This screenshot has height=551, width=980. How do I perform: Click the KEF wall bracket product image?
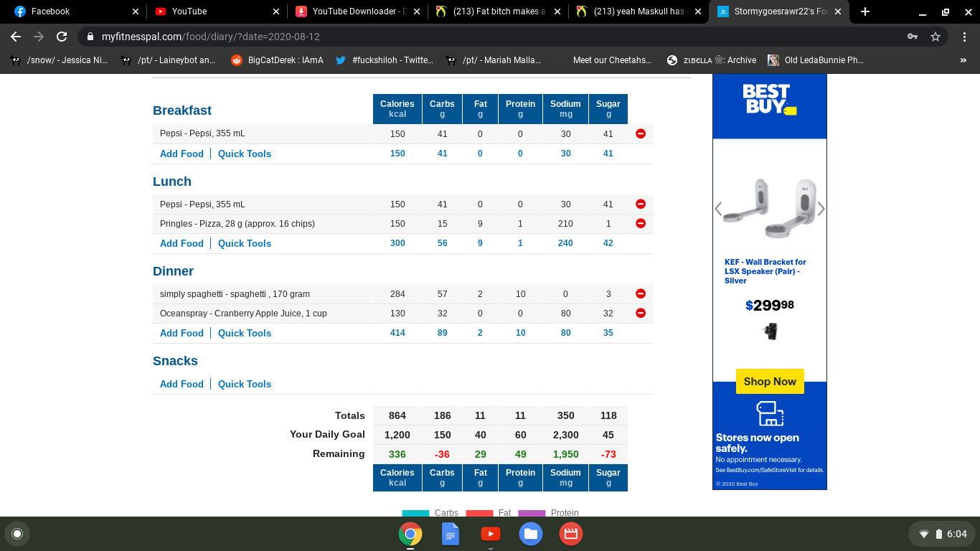tap(770, 208)
